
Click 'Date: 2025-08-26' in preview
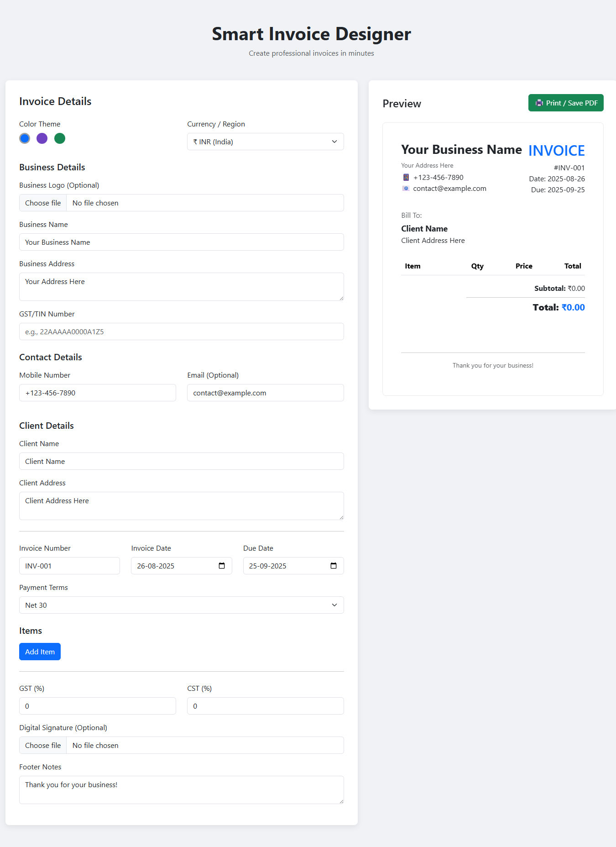click(x=557, y=179)
